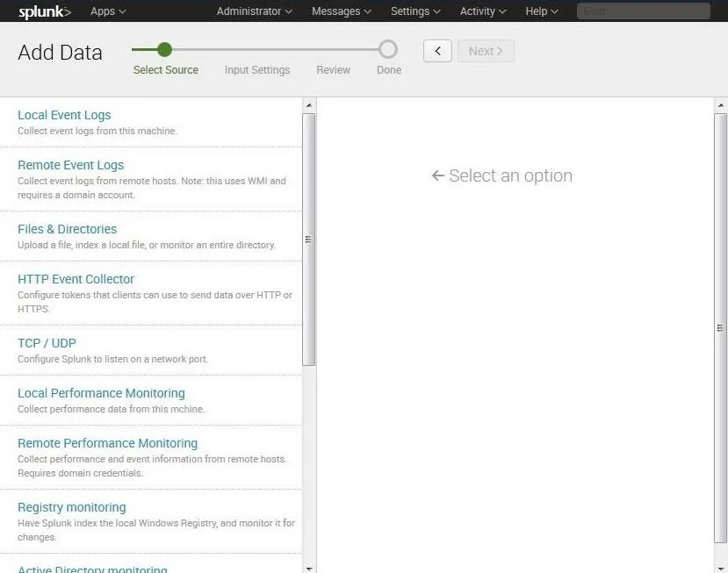Click the Next button
Image resolution: width=728 pixels, height=573 pixels.
(x=486, y=51)
